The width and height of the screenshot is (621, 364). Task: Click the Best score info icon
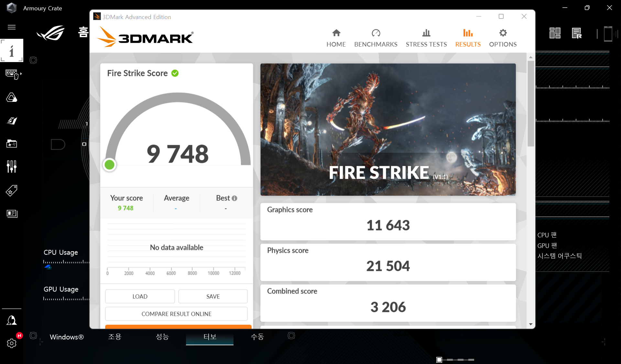234,198
